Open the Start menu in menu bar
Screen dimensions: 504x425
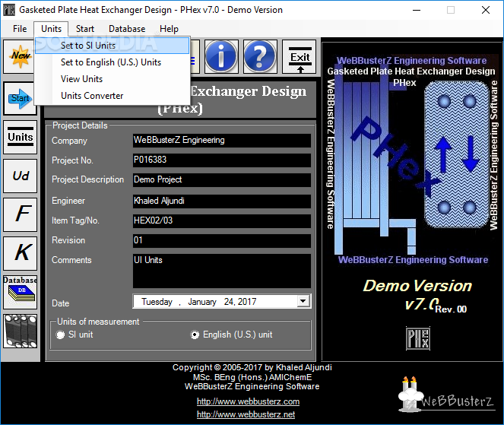pyautogui.click(x=85, y=29)
